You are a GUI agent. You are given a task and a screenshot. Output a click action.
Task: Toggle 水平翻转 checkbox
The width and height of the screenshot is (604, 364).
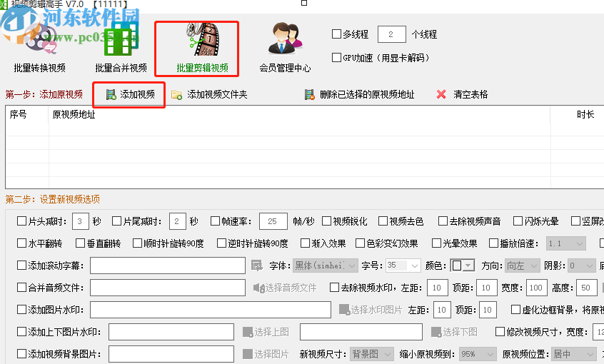coord(21,243)
